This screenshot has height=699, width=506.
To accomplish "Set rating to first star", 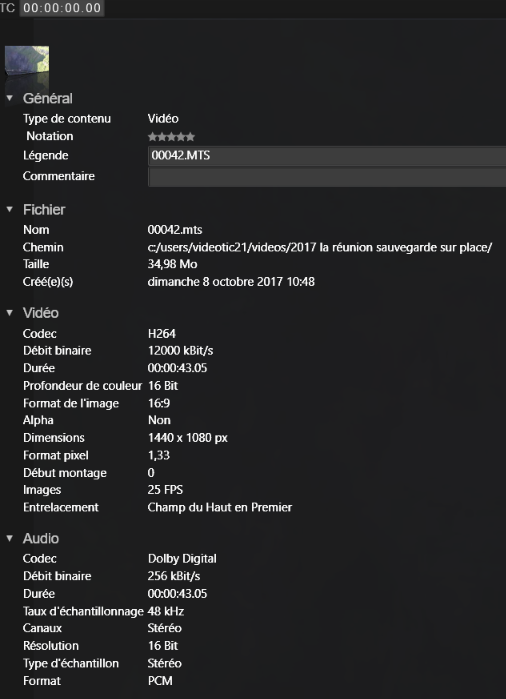I will (x=152, y=137).
